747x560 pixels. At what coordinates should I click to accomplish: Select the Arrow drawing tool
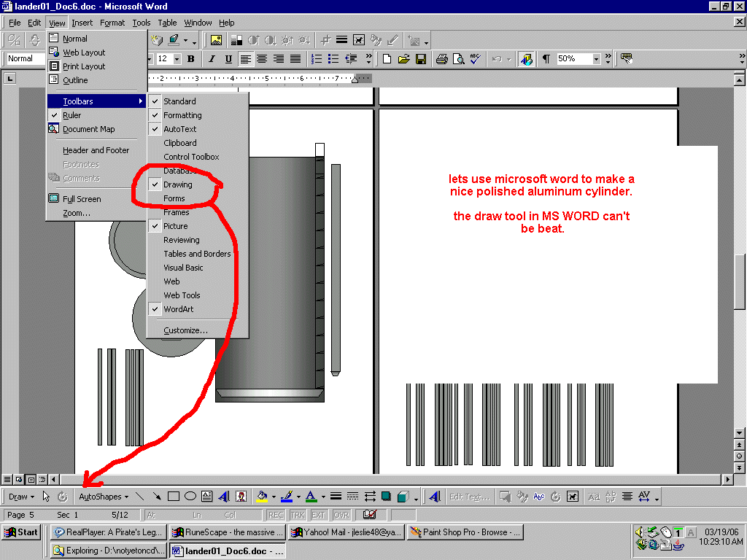tap(156, 497)
